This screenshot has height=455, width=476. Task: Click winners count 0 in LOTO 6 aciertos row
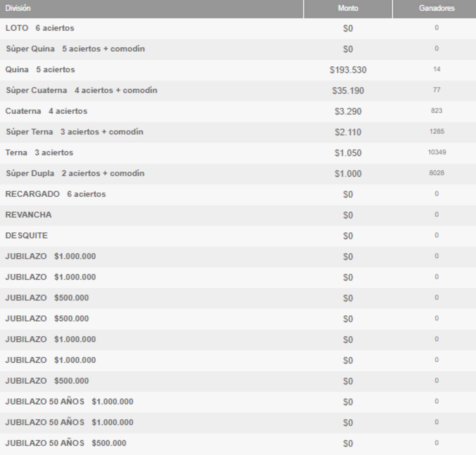point(437,28)
